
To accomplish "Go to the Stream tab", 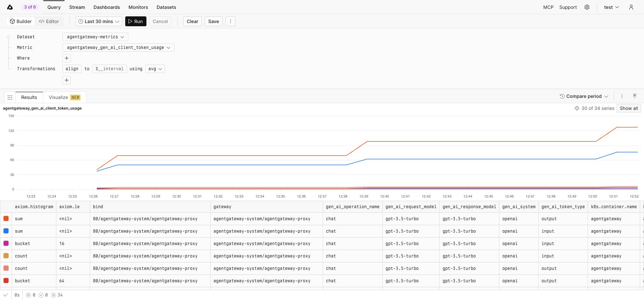I will pyautogui.click(x=77, y=7).
